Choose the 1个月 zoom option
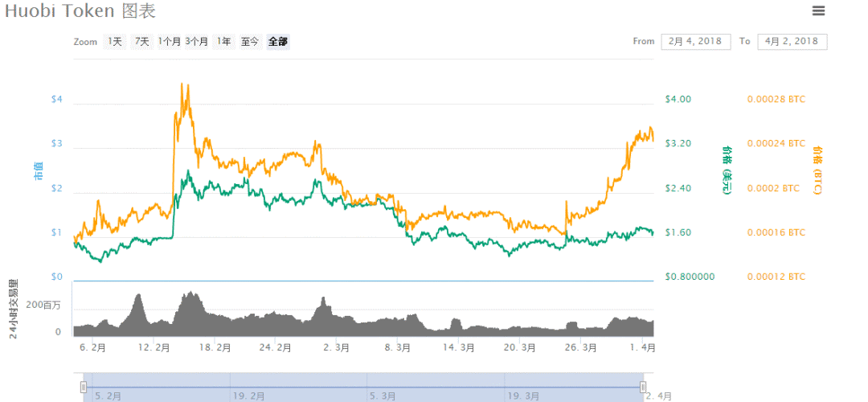Image resolution: width=868 pixels, height=402 pixels. [169, 41]
